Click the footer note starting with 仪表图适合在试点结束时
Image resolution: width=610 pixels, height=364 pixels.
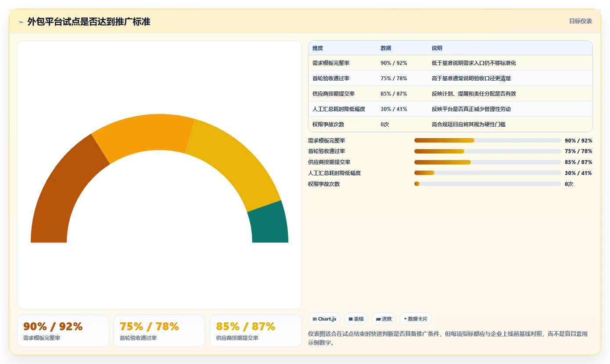448,338
